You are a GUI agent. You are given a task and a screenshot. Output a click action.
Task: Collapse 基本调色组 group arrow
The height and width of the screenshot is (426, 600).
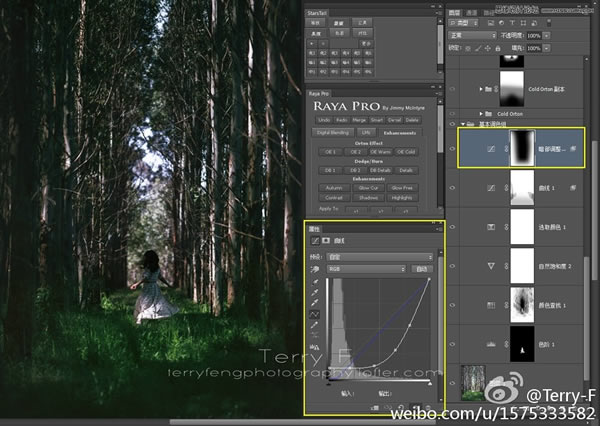pyautogui.click(x=463, y=124)
